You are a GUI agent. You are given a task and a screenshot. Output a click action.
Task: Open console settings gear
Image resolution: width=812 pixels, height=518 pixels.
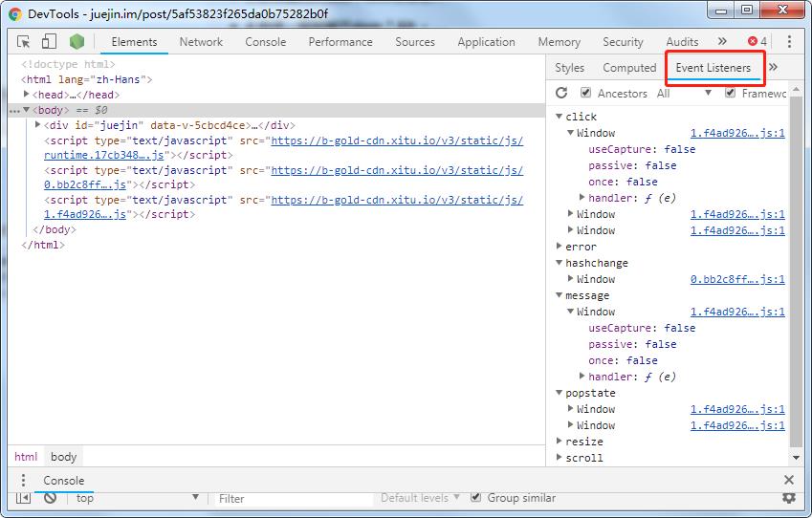point(789,498)
